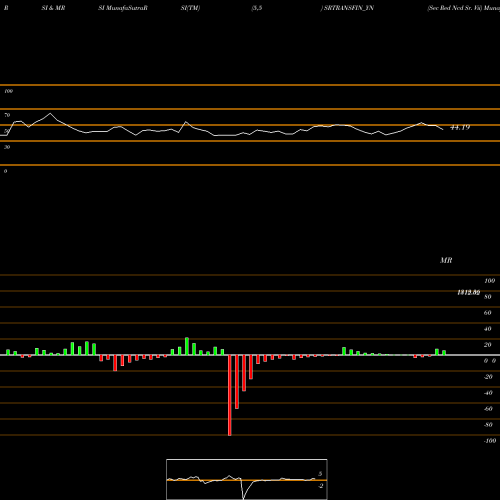The height and width of the screenshot is (500, 500).
Task: Click the RSI 30 axis label
Action: pyautogui.click(x=7, y=147)
